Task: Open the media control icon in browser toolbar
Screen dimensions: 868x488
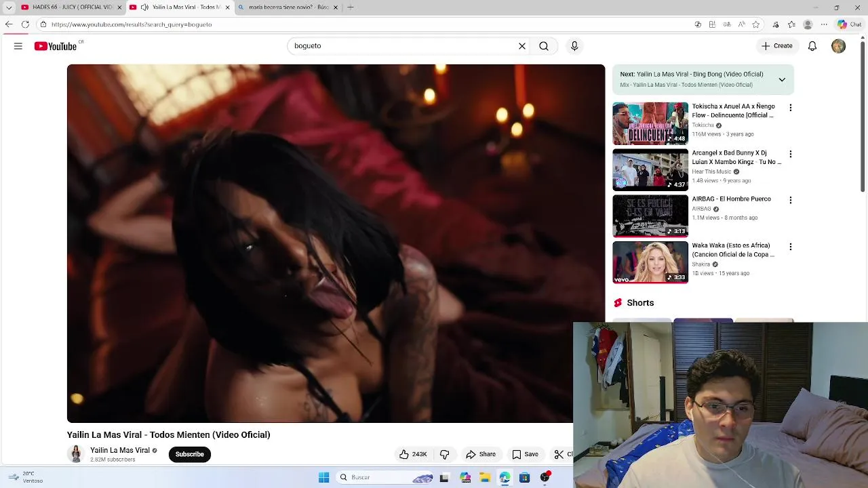Action: (776, 24)
